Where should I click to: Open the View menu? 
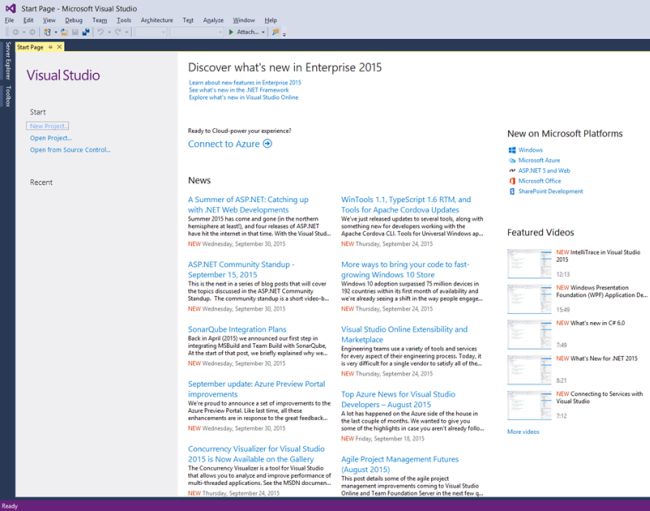49,20
